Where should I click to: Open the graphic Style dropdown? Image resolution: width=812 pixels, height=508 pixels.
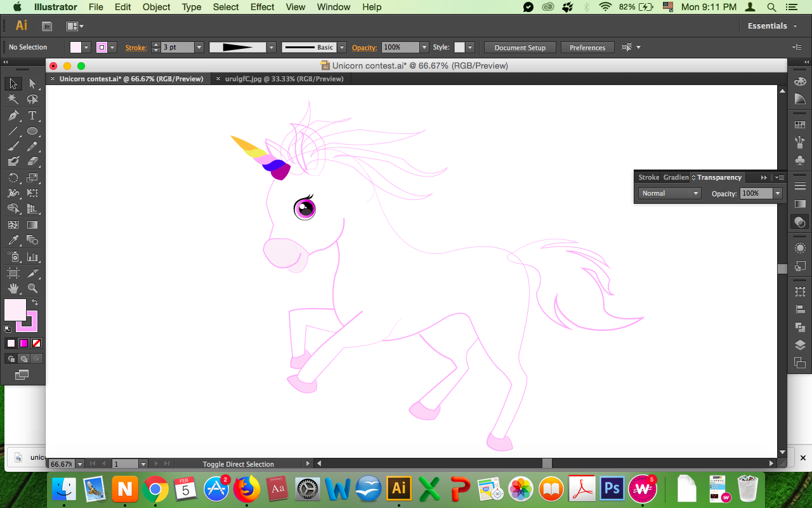tap(470, 48)
